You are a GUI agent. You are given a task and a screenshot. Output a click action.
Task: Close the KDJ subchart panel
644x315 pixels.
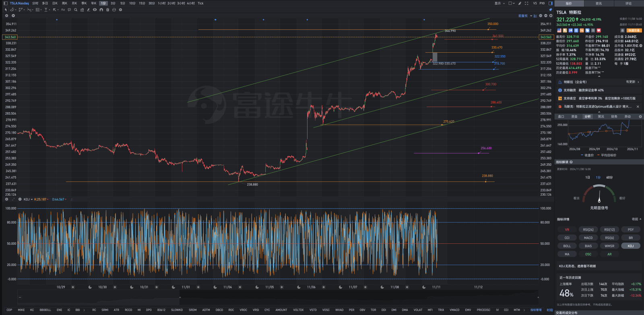(20, 199)
